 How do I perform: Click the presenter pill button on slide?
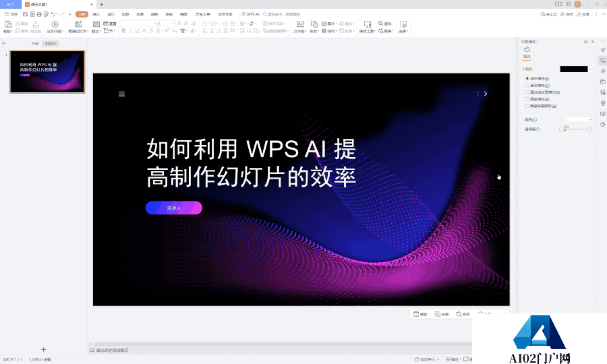(174, 208)
